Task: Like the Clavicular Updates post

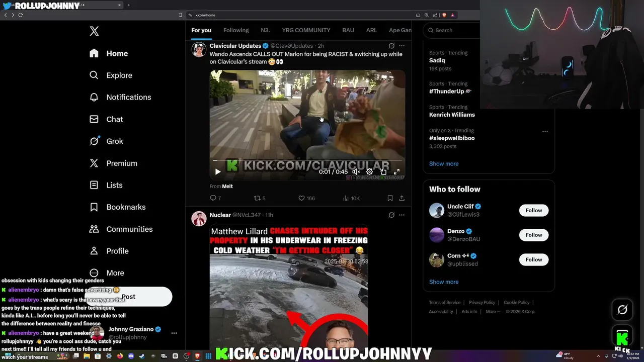Action: click(x=306, y=198)
